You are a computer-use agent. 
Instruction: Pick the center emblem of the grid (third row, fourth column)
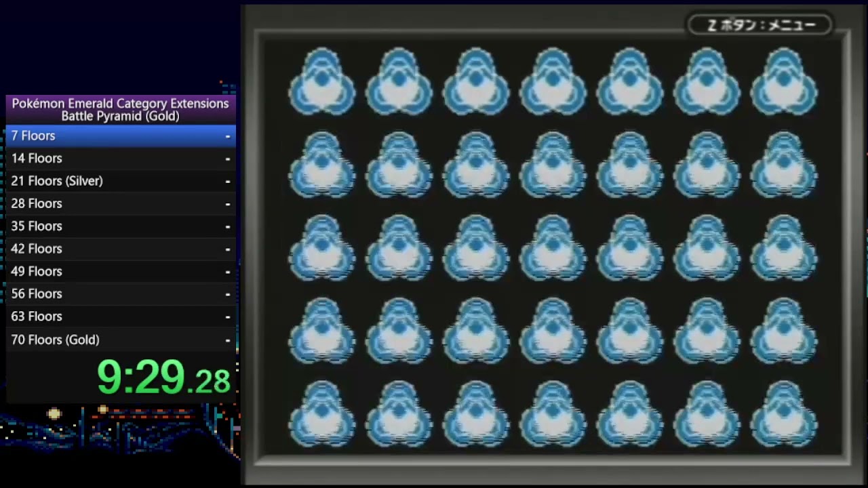[553, 248]
